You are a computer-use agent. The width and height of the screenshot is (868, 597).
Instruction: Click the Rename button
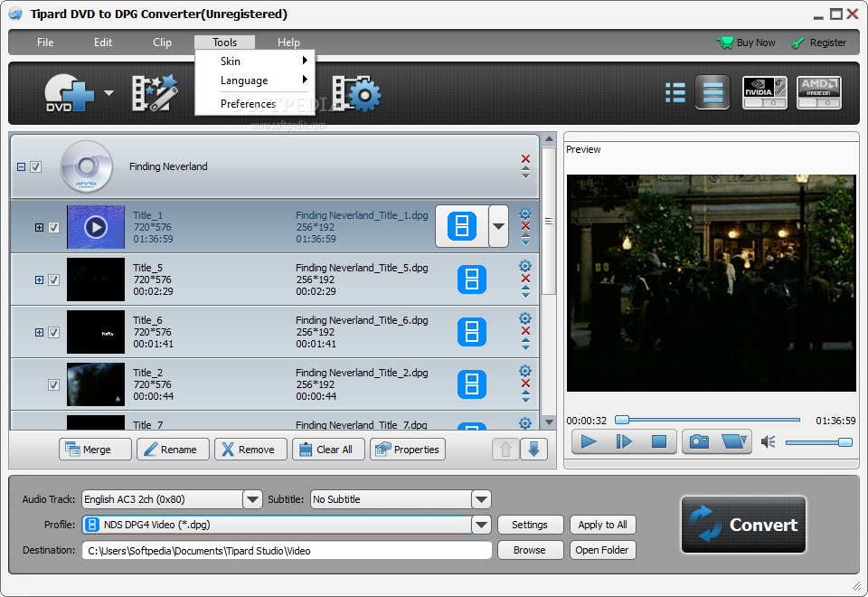pyautogui.click(x=174, y=450)
